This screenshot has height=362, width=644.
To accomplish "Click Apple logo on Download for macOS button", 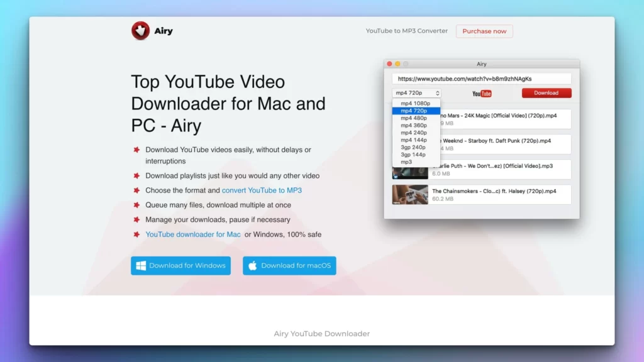I will (x=253, y=266).
